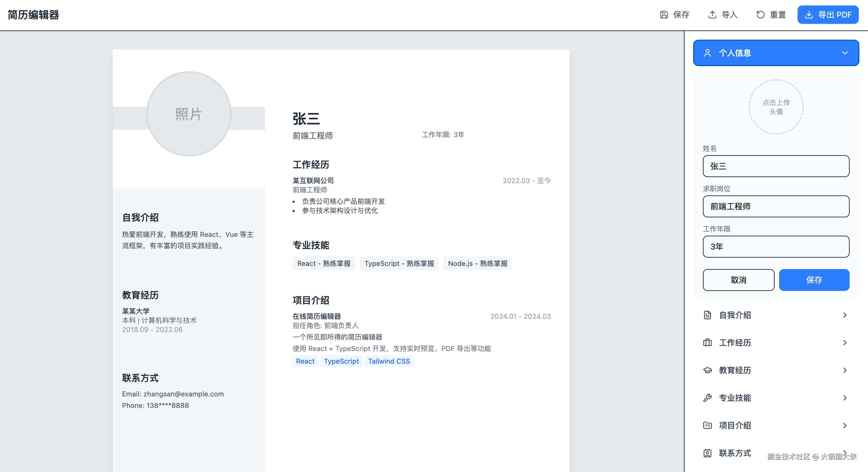Open the 联系方式 panel section
The image size is (868, 472).
pyautogui.click(x=735, y=453)
